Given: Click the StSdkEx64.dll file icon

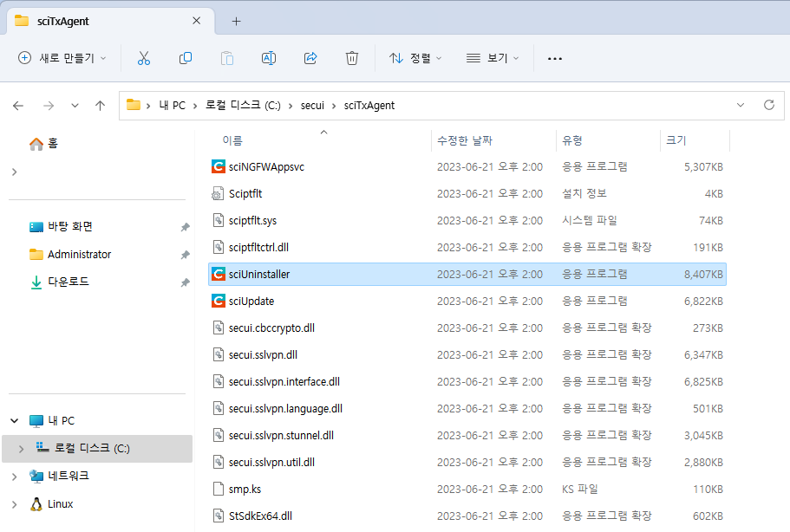Looking at the screenshot, I should pyautogui.click(x=219, y=516).
